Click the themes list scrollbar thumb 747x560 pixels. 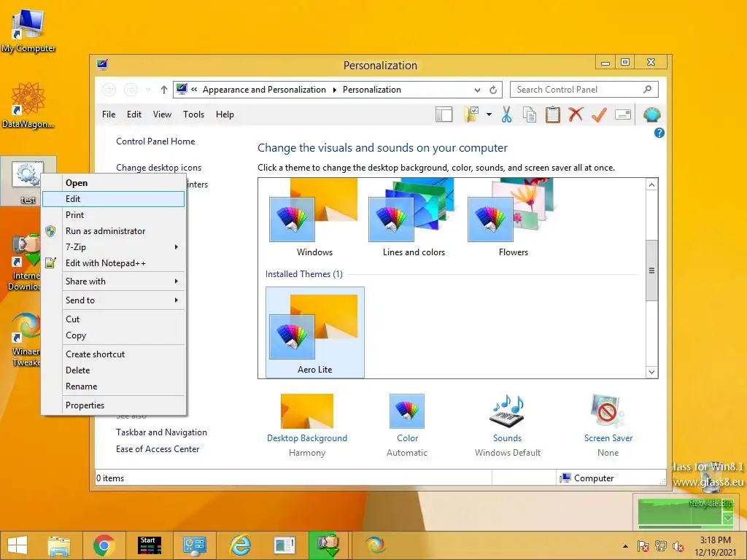(651, 271)
